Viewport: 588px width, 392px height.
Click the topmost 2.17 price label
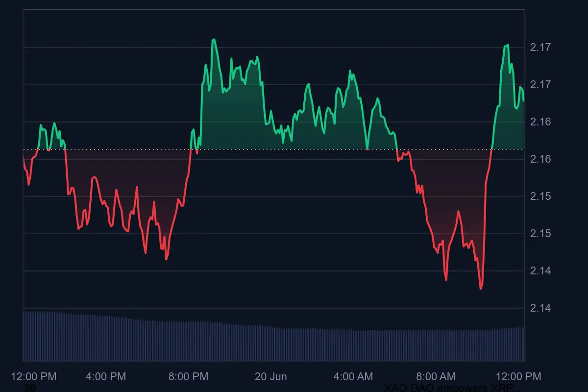click(x=540, y=48)
